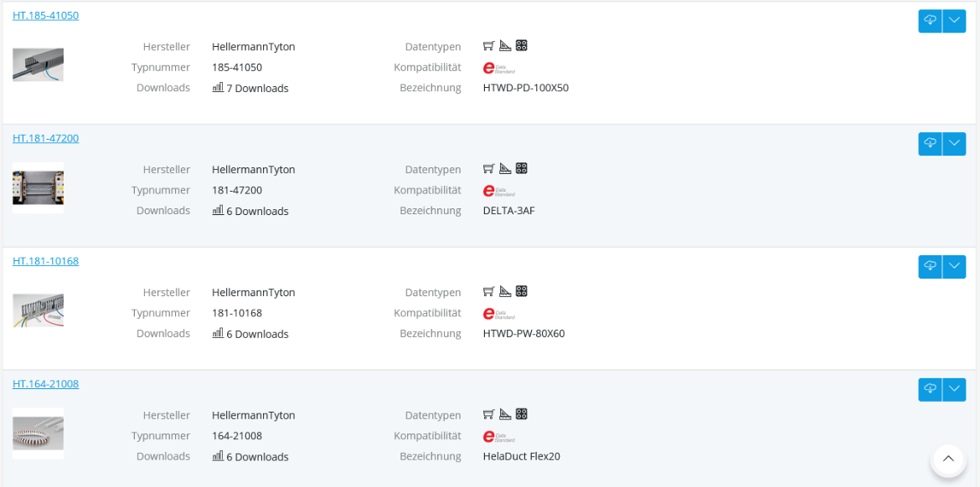The image size is (980, 487).
Task: Click the cloud download icon for HT.185-41050
Action: point(930,21)
